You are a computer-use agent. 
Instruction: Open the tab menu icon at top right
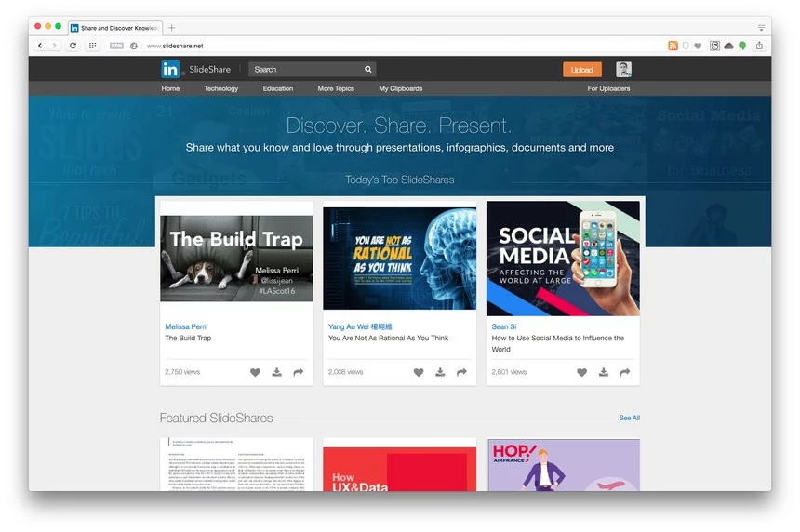761,28
